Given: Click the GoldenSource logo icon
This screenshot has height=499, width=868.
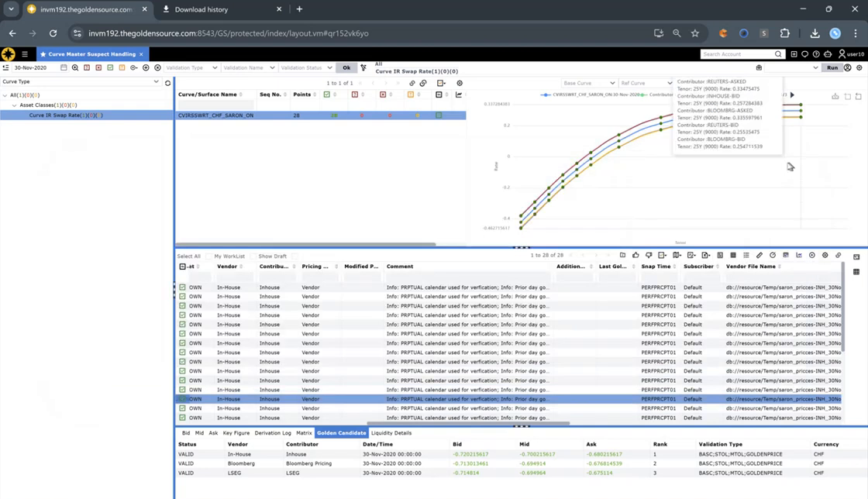Looking at the screenshot, I should coord(9,54).
